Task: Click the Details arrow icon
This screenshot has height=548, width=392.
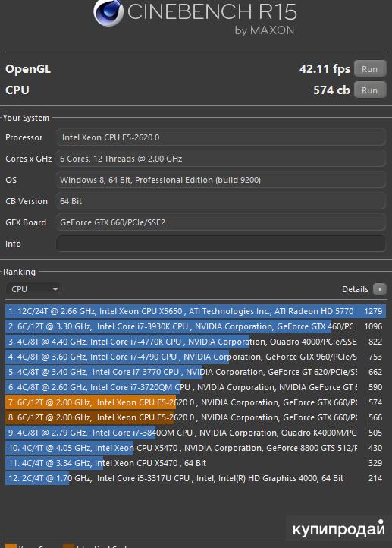Action: (379, 289)
